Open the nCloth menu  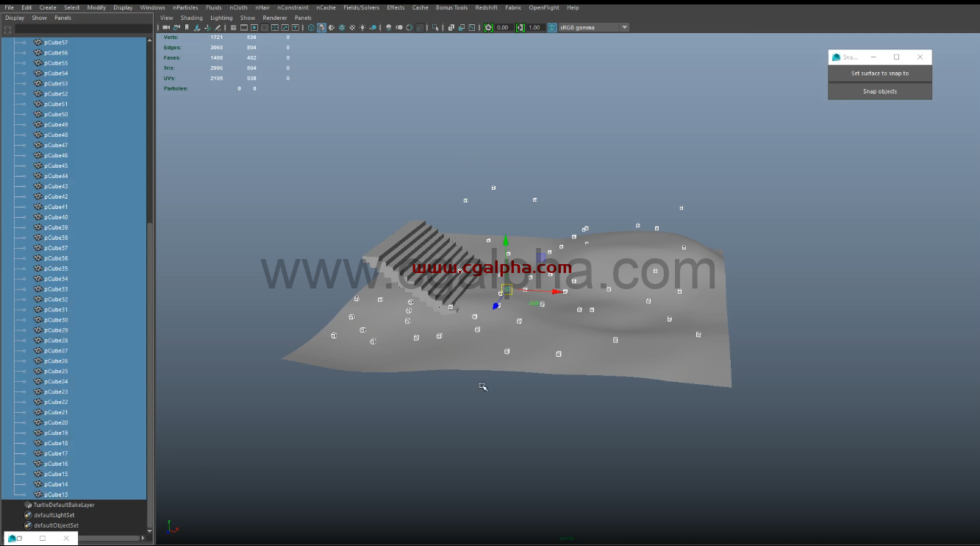(x=238, y=7)
